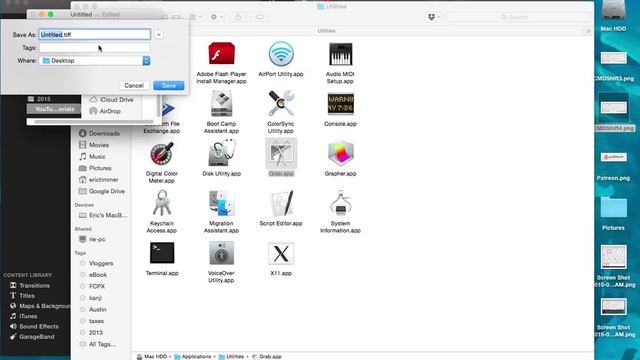Select Patreon.png desktop file

(613, 157)
